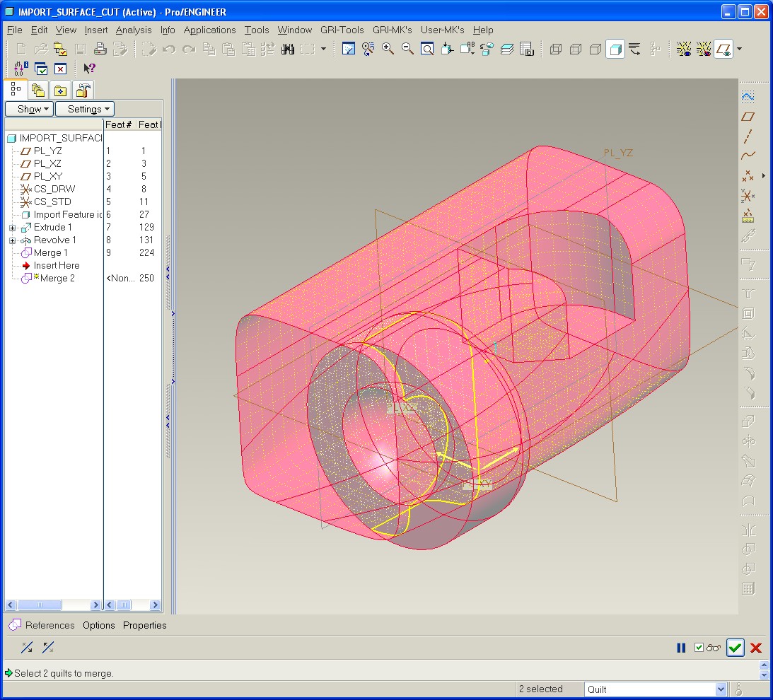Click the second flip quilt side arrow
The image size is (773, 700).
click(x=48, y=647)
